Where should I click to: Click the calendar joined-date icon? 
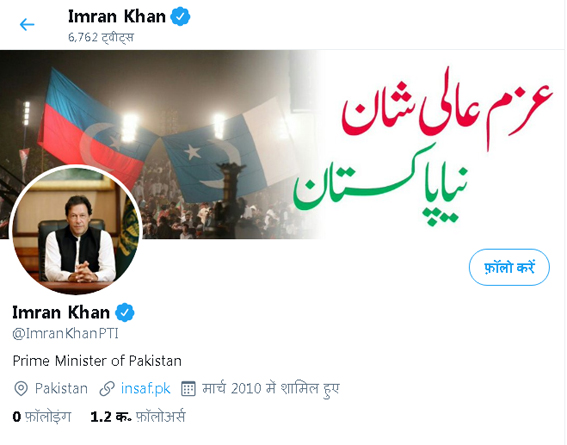(x=188, y=389)
